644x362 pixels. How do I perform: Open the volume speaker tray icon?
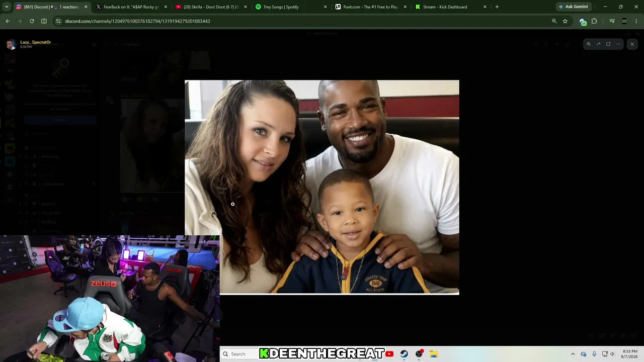612,354
